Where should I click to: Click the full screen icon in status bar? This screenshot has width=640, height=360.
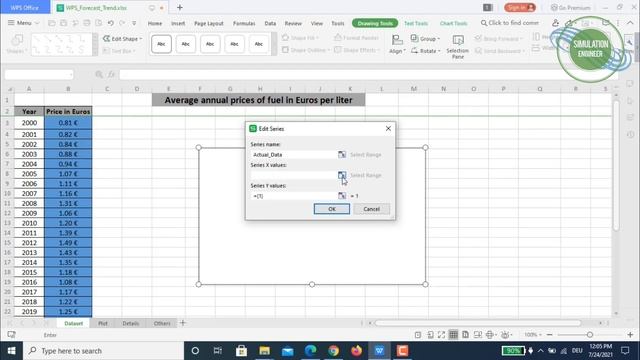coord(441,335)
